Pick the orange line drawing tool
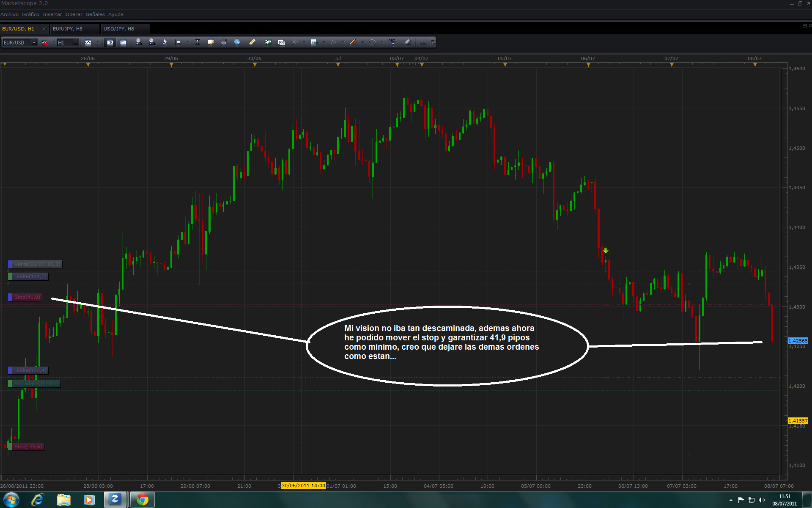The width and height of the screenshot is (812, 508). (353, 42)
